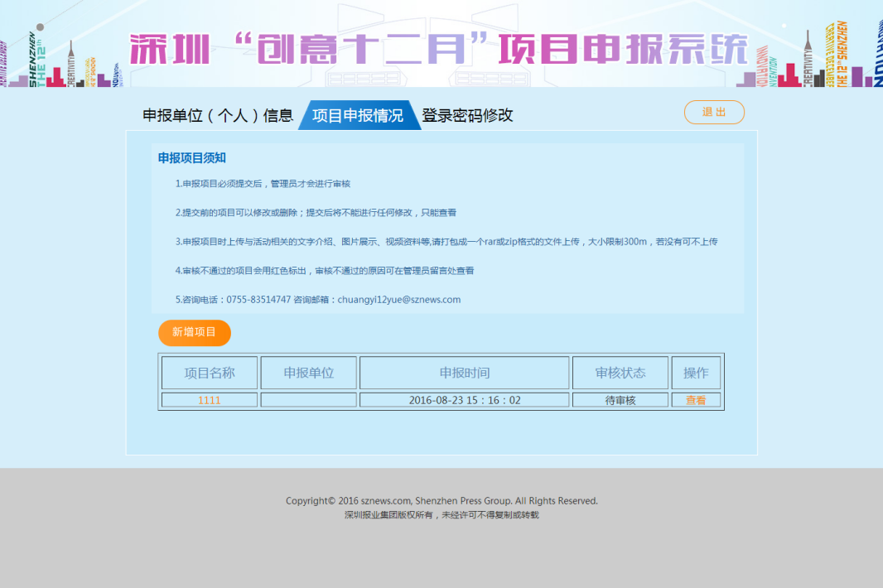
Task: Click the 申报单位 column header
Action: pos(309,373)
